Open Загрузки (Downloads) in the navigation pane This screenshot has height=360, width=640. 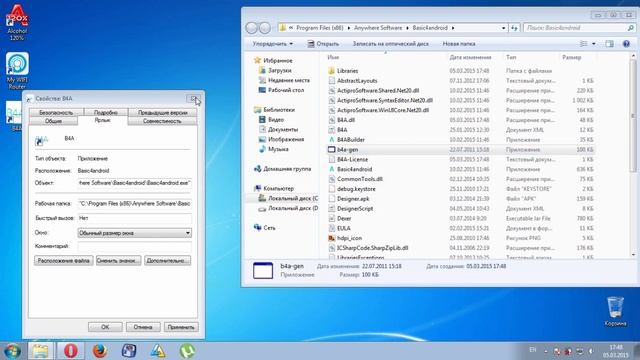pos(280,70)
